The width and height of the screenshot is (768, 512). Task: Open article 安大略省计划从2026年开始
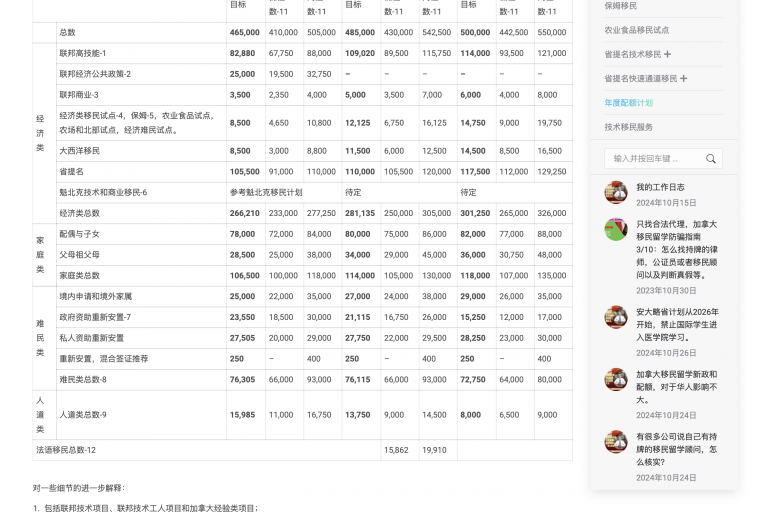[x=677, y=324]
